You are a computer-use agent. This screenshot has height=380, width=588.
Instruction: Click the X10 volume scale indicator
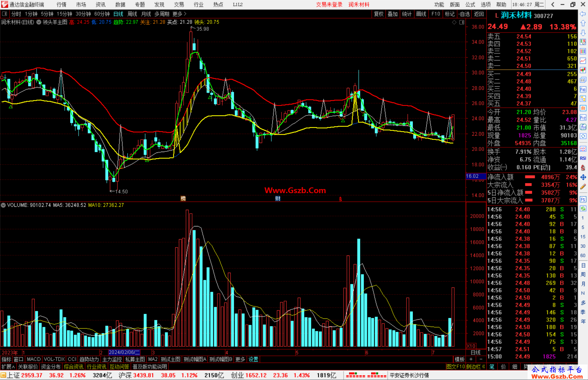471,346
